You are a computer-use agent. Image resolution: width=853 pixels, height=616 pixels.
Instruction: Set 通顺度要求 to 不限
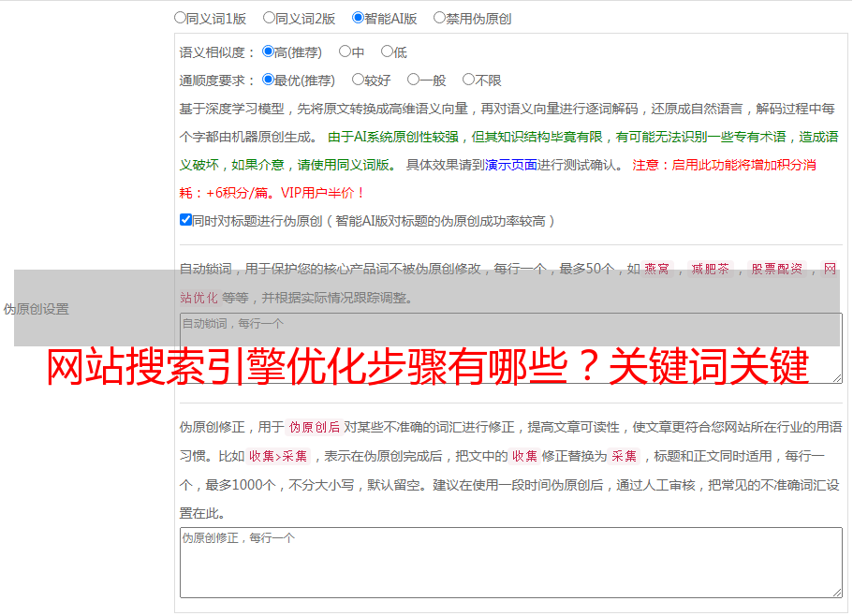click(468, 80)
